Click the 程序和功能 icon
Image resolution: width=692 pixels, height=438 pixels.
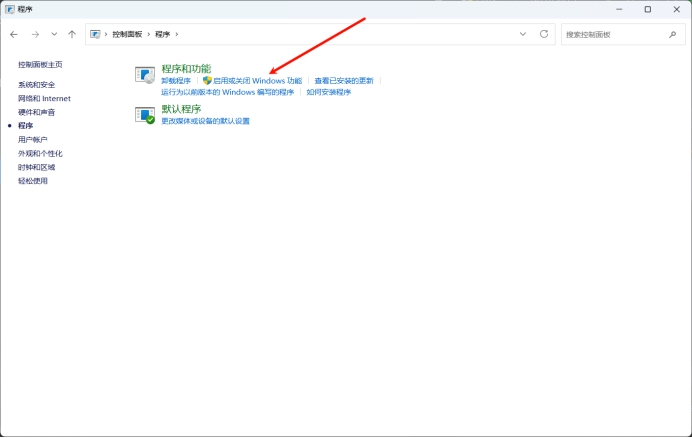click(x=145, y=75)
